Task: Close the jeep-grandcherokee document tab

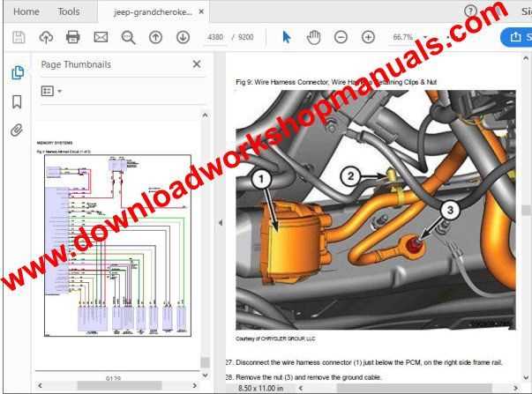Action: click(x=201, y=11)
